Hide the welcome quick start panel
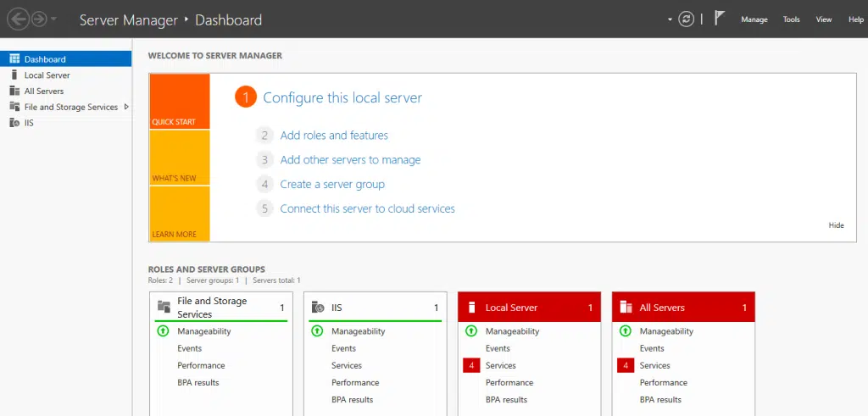 pos(836,225)
